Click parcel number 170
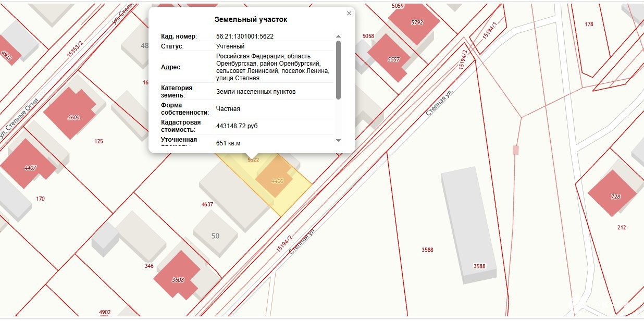The height and width of the screenshot is (321, 644). (x=41, y=199)
